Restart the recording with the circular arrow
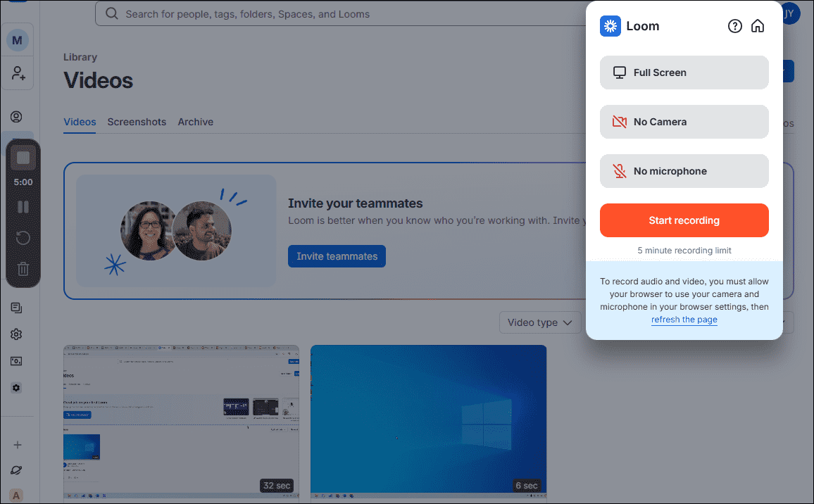The image size is (814, 504). pyautogui.click(x=23, y=238)
